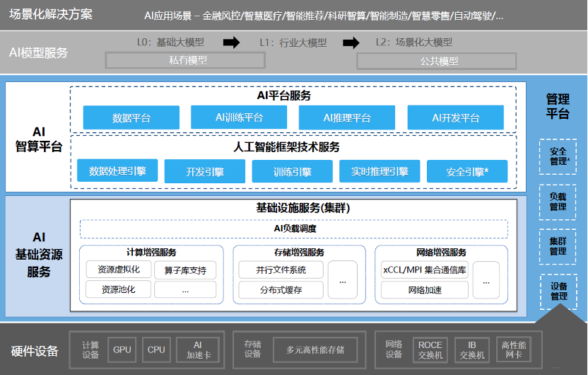Click the 存储设备 label
Screen dimensions: 588x375
(252, 349)
